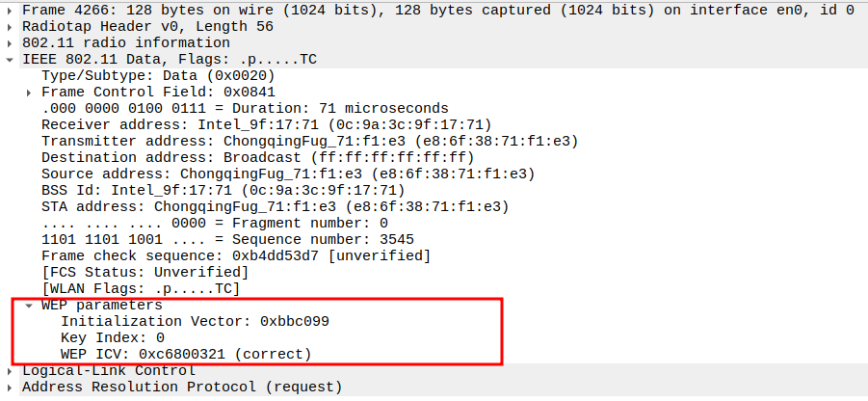Expand the Logical-Link Control section

pos(11,371)
